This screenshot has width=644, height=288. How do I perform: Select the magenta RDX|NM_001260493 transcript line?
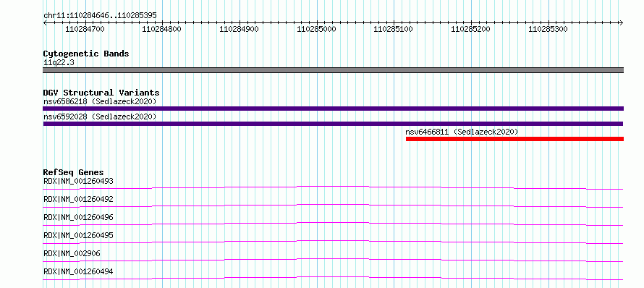[333, 187]
